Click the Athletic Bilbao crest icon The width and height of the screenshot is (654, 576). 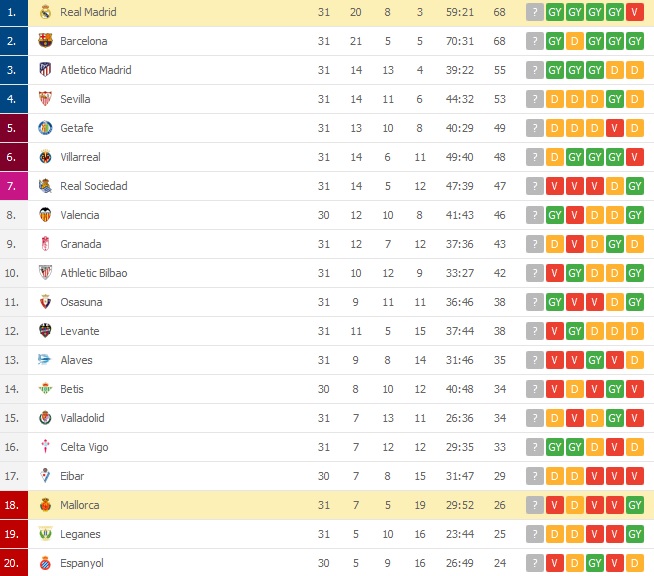point(45,273)
